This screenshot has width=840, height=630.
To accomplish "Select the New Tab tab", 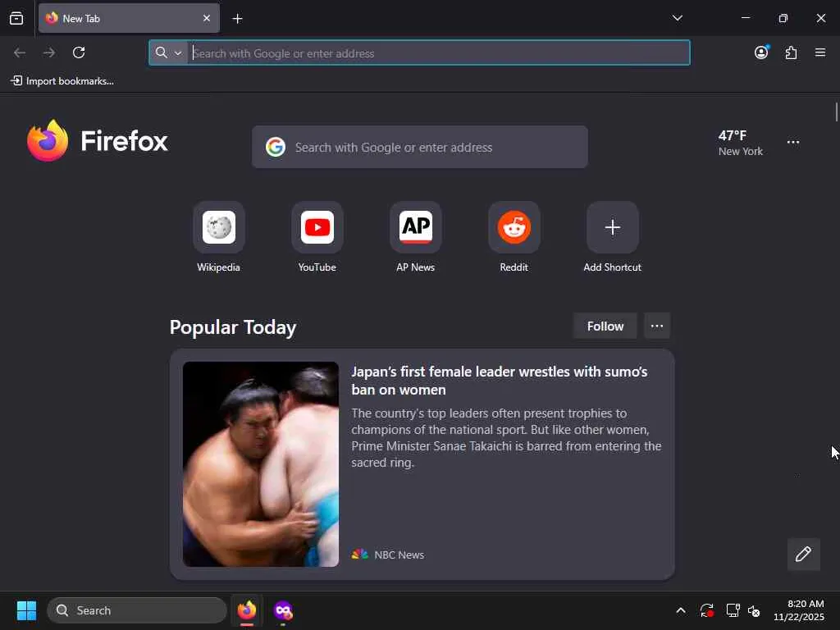I will pyautogui.click(x=129, y=18).
